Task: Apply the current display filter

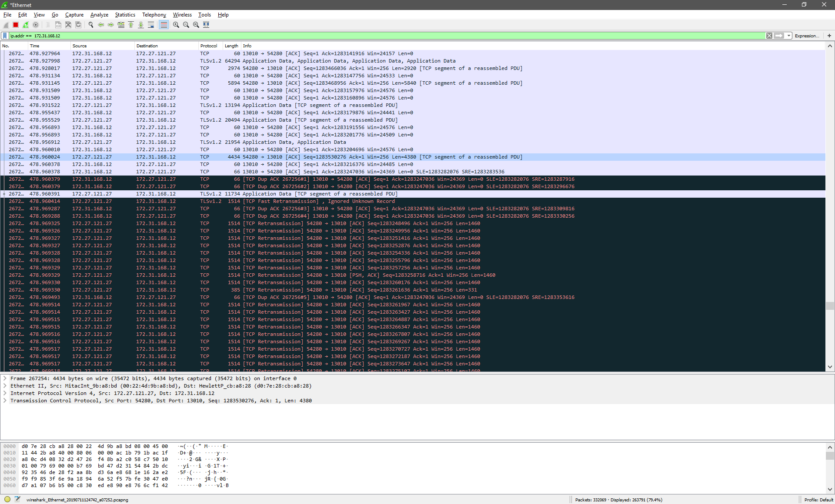Action: 780,36
